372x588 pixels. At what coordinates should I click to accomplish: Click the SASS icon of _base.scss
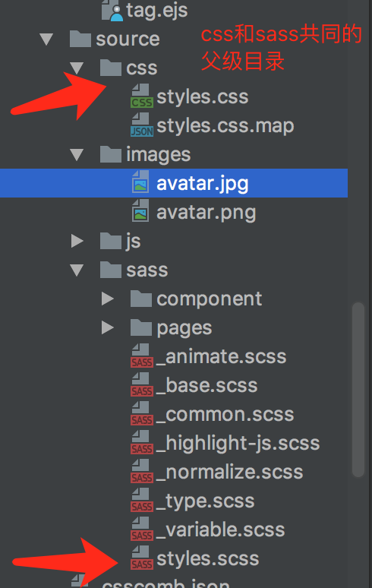tap(142, 384)
